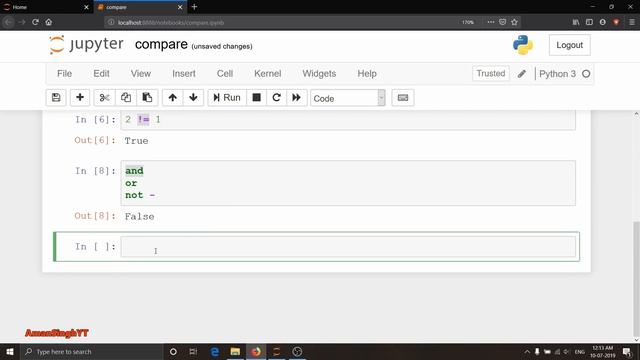This screenshot has width=640, height=360.
Task: Open the Edit menu
Action: 101,73
